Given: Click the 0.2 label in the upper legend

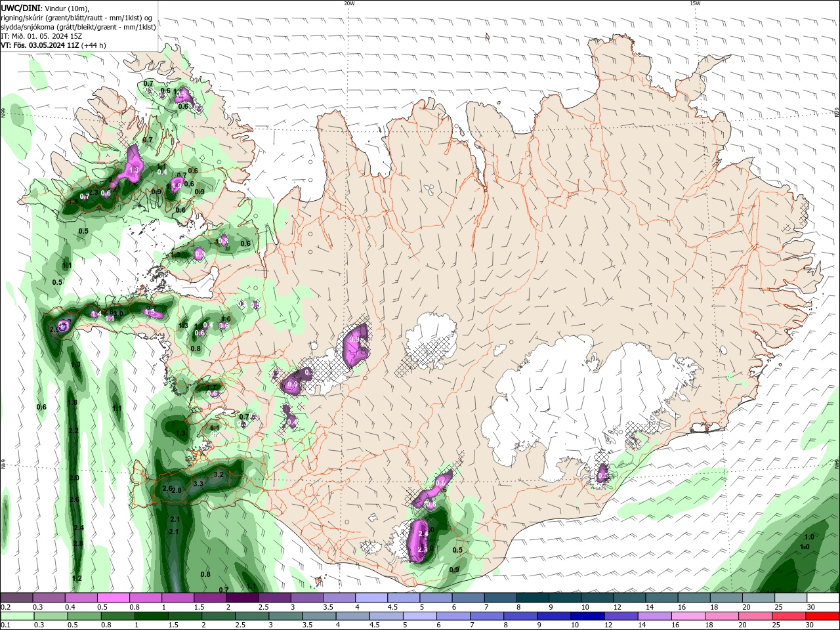Looking at the screenshot, I should 6,607.
